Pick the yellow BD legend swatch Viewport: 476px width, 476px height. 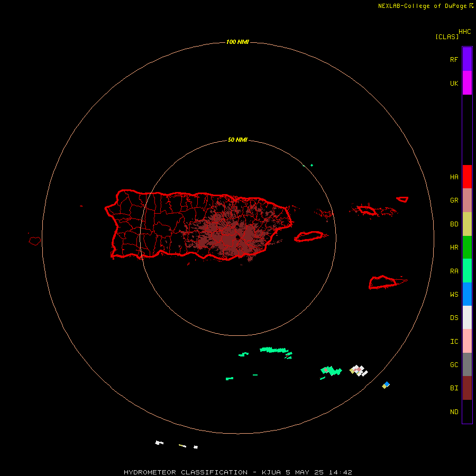[x=467, y=224]
